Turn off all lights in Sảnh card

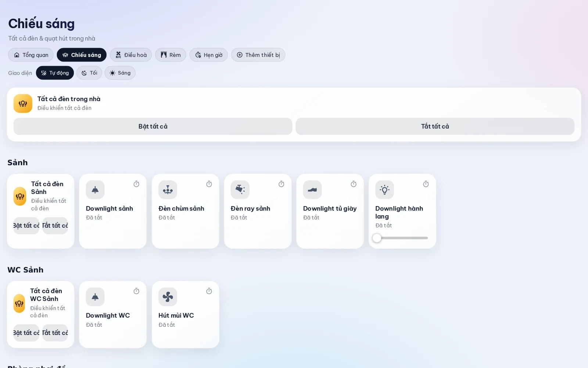(x=55, y=226)
